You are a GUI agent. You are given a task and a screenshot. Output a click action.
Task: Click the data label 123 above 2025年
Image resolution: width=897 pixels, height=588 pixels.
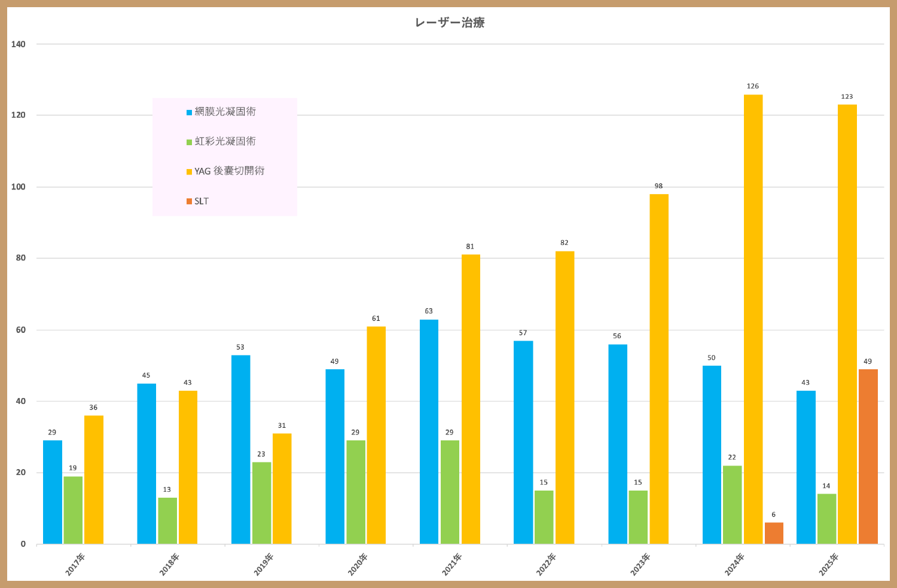pos(847,97)
